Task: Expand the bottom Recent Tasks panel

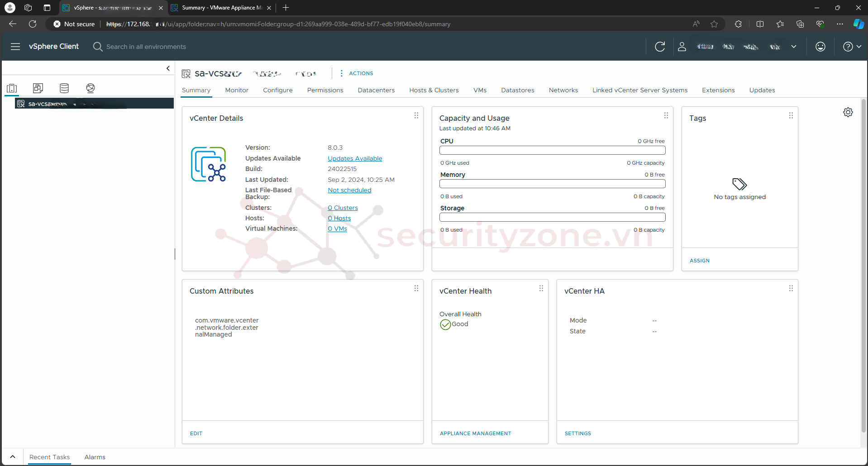Action: click(13, 457)
